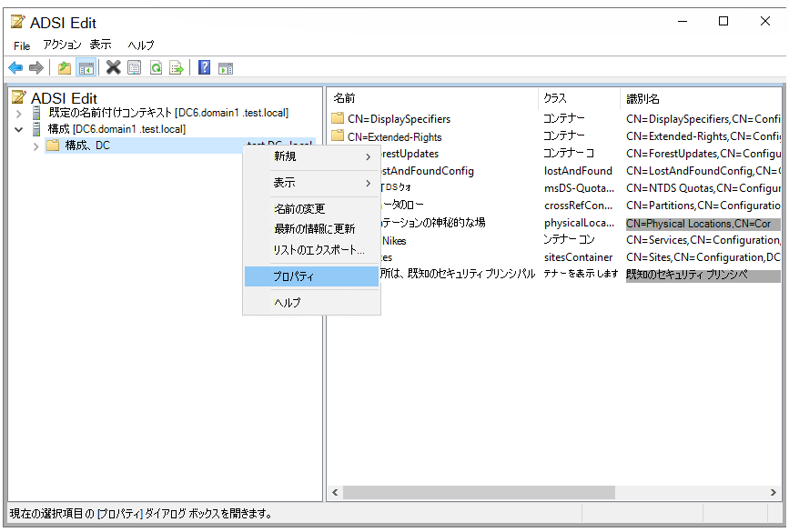789x532 pixels.
Task: Collapse the 構成 [DC6.domain1 .test.local] node
Action: tap(18, 130)
